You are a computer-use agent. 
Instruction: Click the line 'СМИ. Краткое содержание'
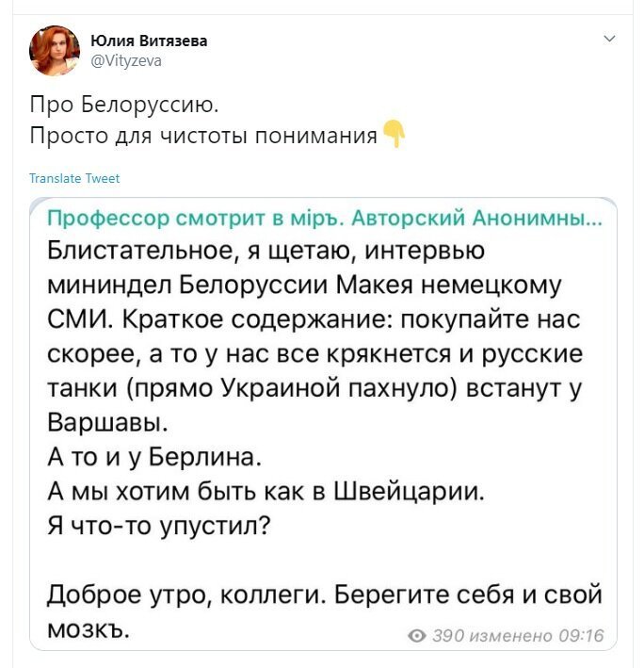click(314, 319)
